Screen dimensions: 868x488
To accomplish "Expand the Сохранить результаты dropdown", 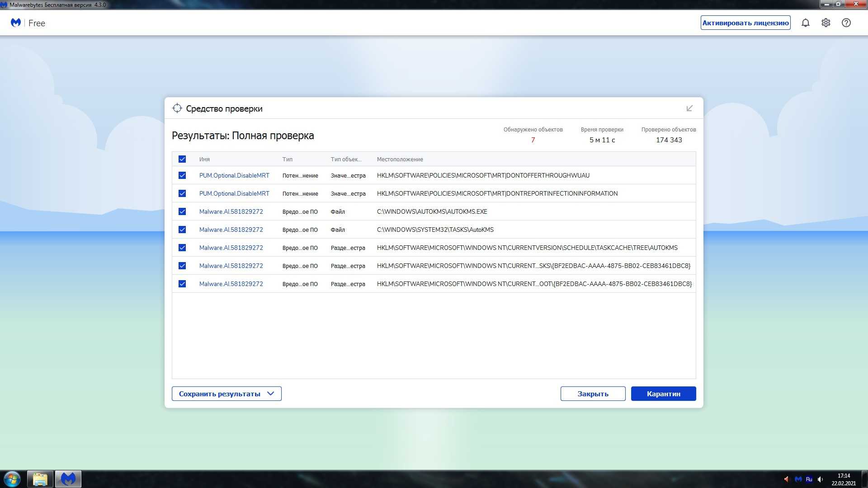I will (226, 394).
